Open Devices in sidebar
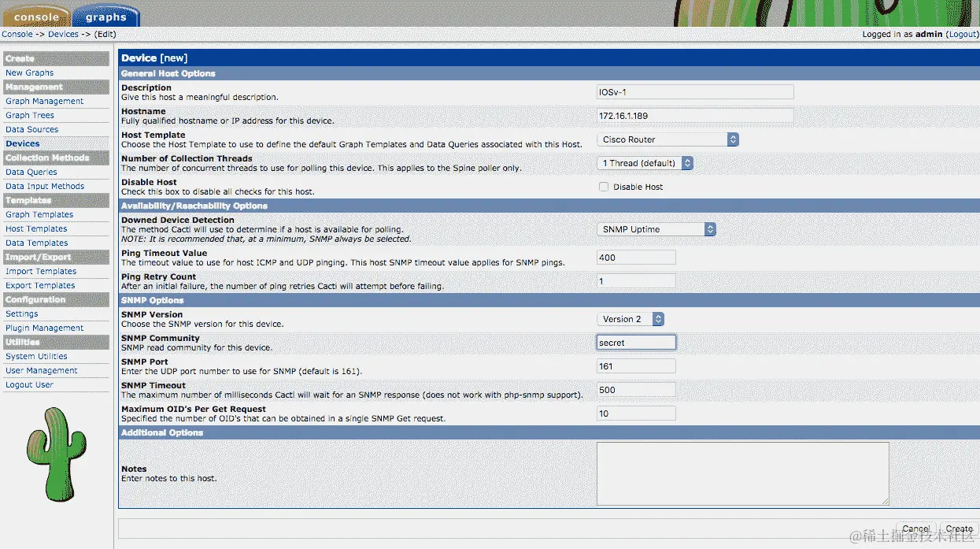Viewport: 980px width, 549px height. (22, 143)
